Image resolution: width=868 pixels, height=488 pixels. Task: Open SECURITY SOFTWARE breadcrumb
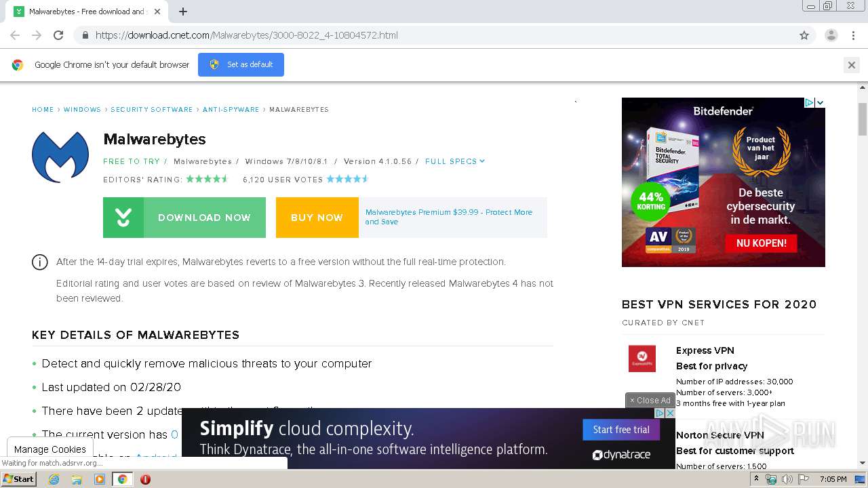point(152,110)
